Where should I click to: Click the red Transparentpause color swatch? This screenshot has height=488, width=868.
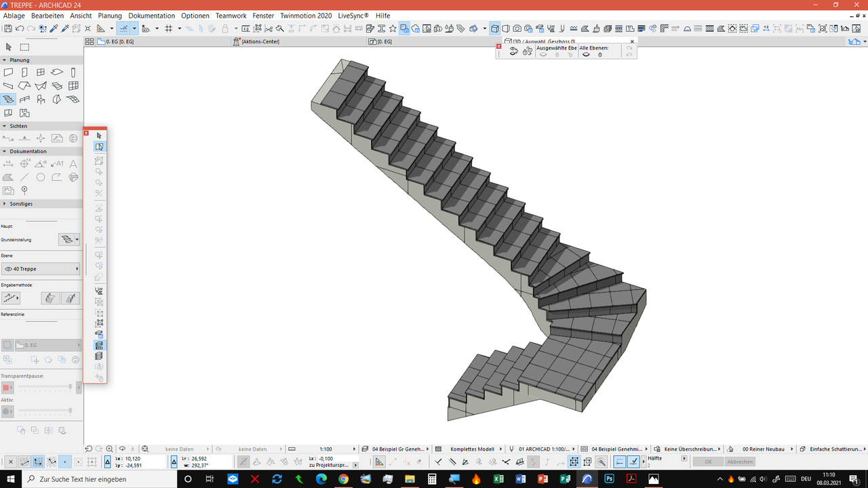tap(7, 388)
